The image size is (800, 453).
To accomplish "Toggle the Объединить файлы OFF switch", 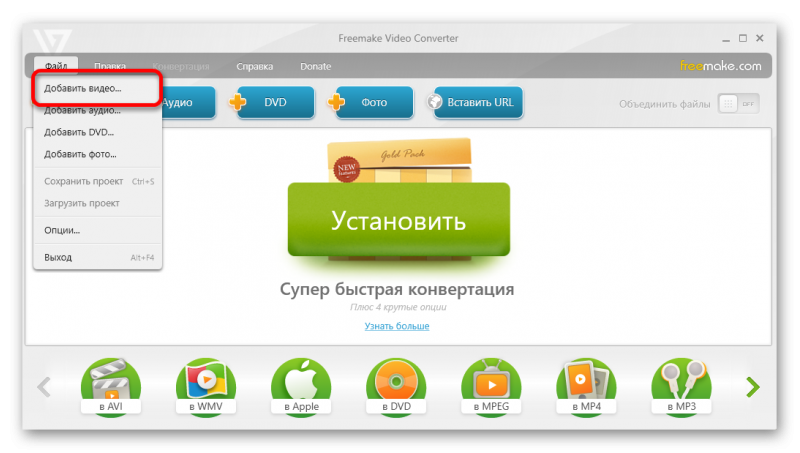I will pyautogui.click(x=739, y=104).
